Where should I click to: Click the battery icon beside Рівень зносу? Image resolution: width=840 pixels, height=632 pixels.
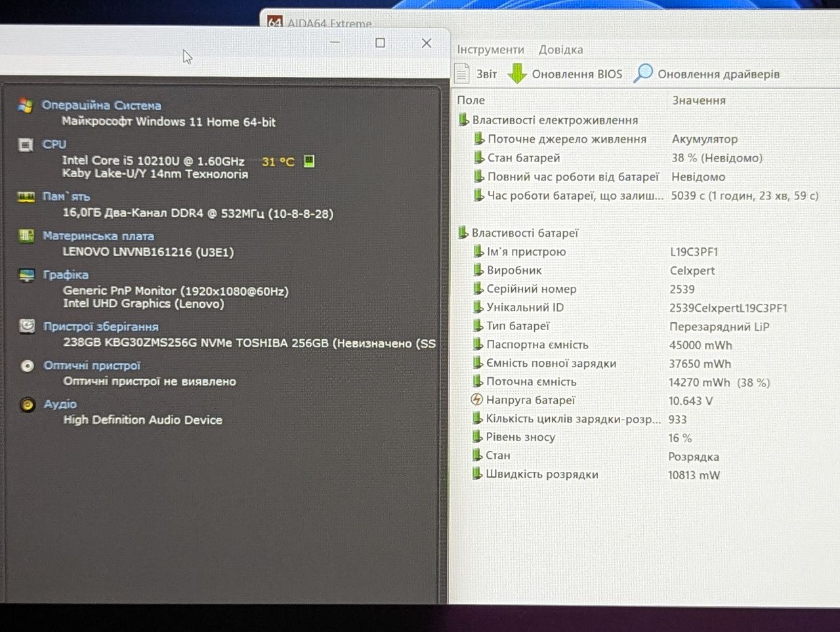pyautogui.click(x=478, y=437)
